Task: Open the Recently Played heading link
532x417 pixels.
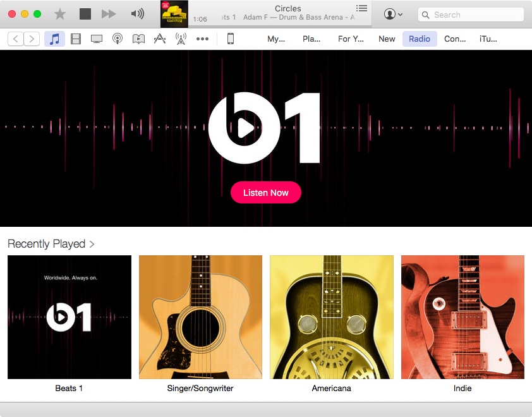Action: [x=47, y=244]
